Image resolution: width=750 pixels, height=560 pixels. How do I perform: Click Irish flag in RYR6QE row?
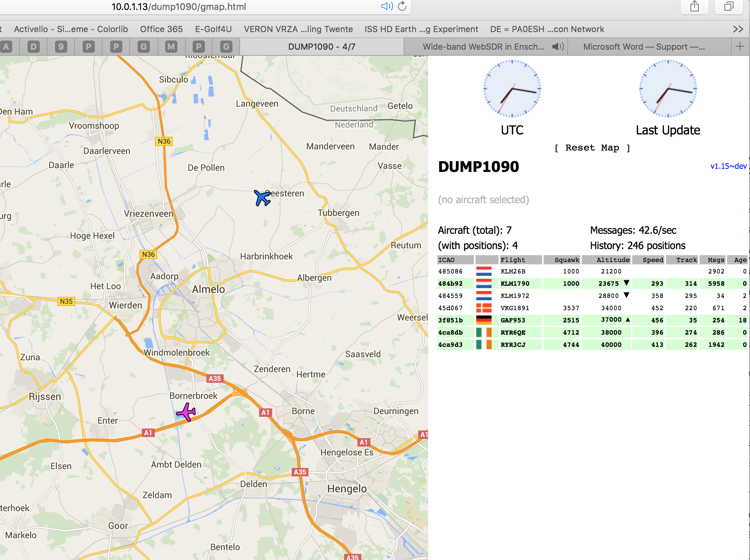(x=484, y=332)
